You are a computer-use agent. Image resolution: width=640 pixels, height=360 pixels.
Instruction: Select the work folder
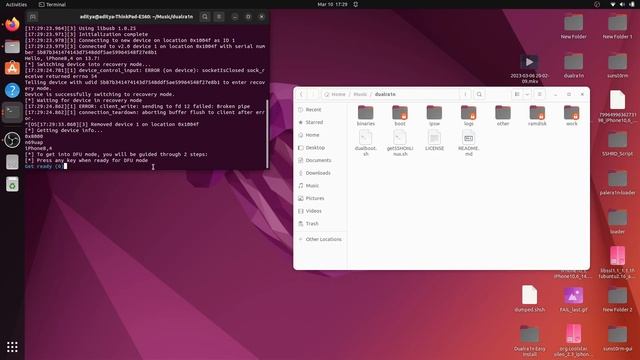pos(571,116)
